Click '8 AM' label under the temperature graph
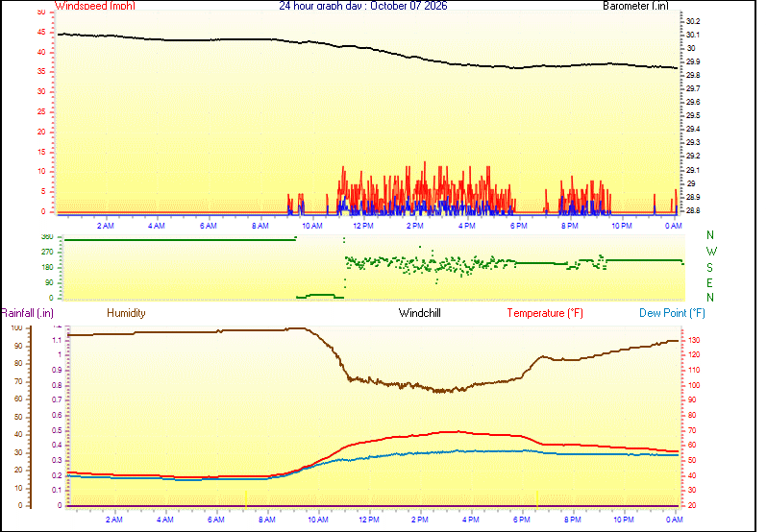Screen dimensions: 767x532 (x=267, y=520)
